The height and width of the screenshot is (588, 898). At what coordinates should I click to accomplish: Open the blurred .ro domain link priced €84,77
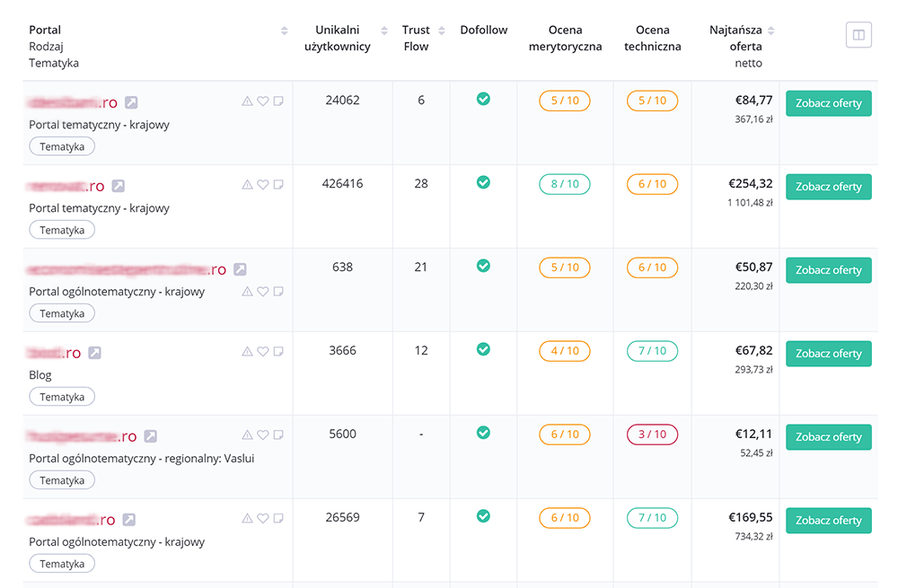coord(72,102)
